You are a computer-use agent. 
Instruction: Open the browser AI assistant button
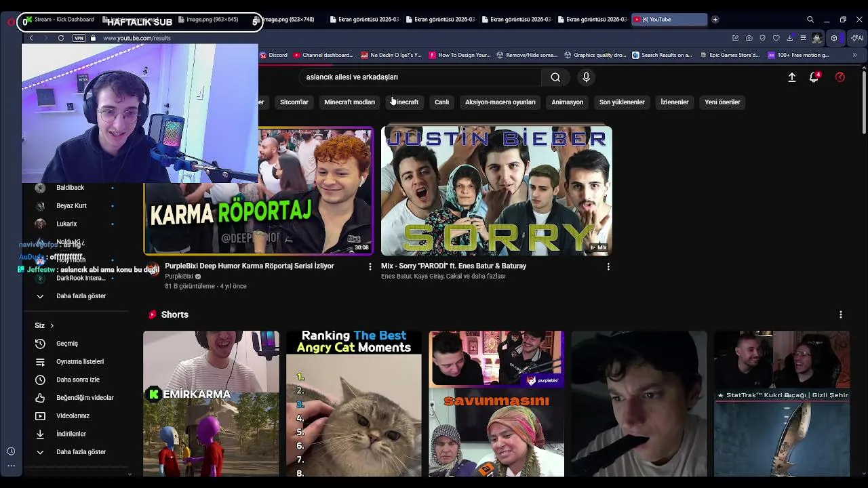(857, 38)
